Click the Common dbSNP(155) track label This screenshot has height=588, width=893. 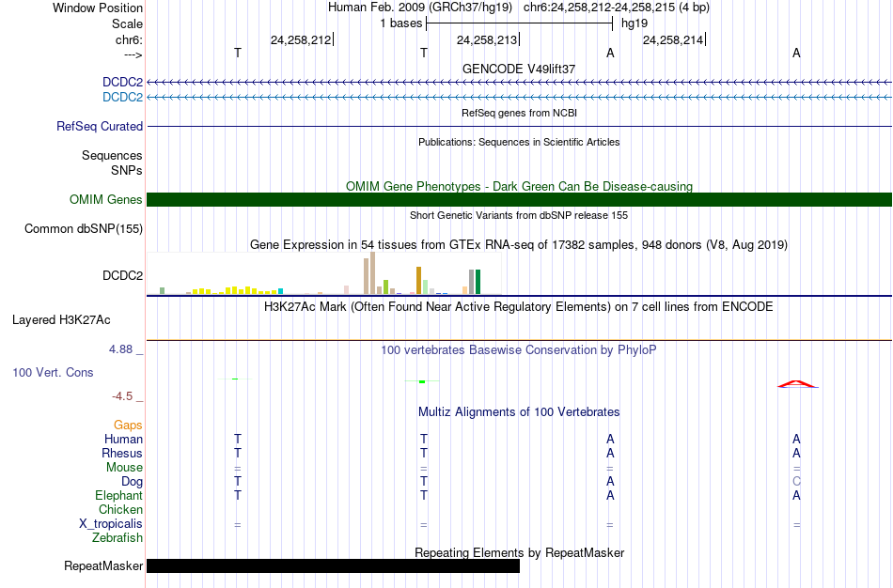pyautogui.click(x=84, y=229)
